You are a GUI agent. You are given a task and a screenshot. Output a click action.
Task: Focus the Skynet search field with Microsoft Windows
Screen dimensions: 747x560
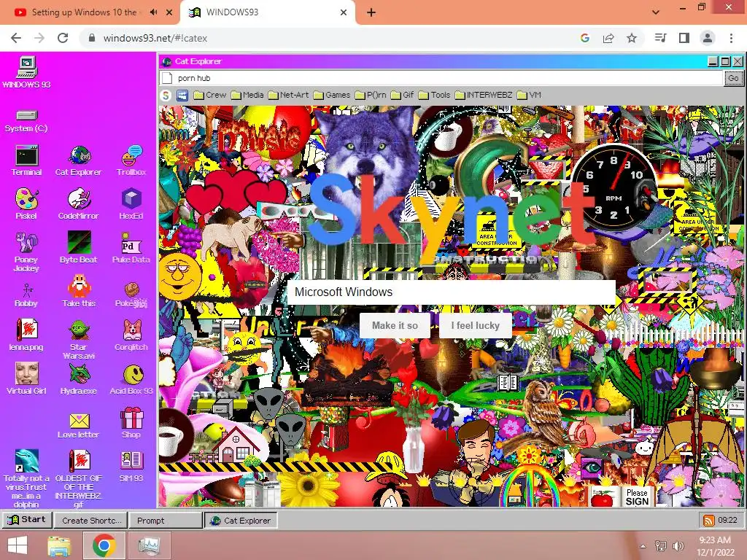tap(451, 292)
